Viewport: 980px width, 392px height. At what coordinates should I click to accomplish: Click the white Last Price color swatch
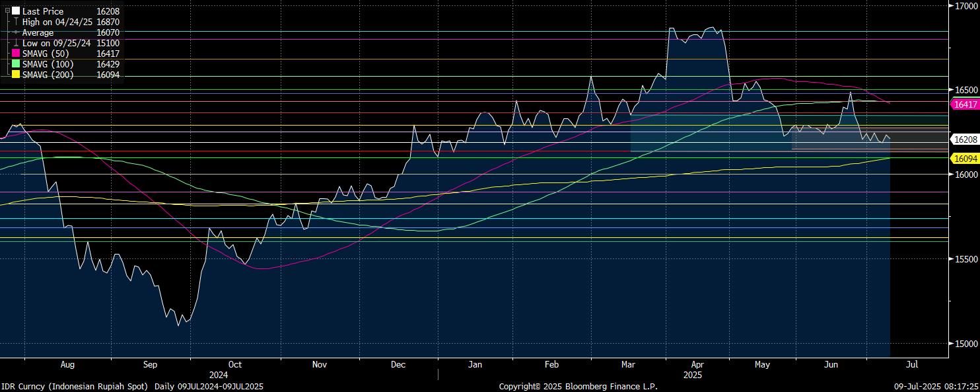tap(16, 11)
